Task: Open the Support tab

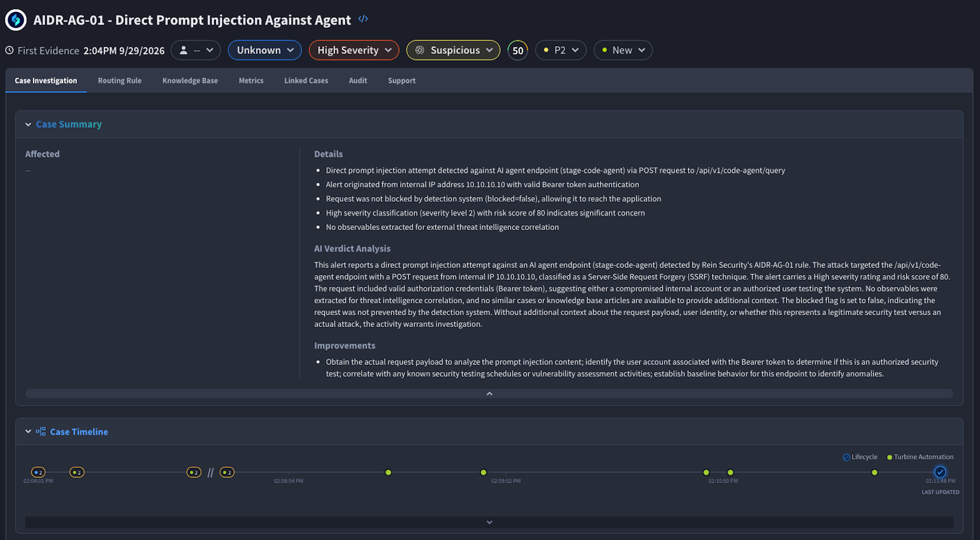Action: [402, 81]
